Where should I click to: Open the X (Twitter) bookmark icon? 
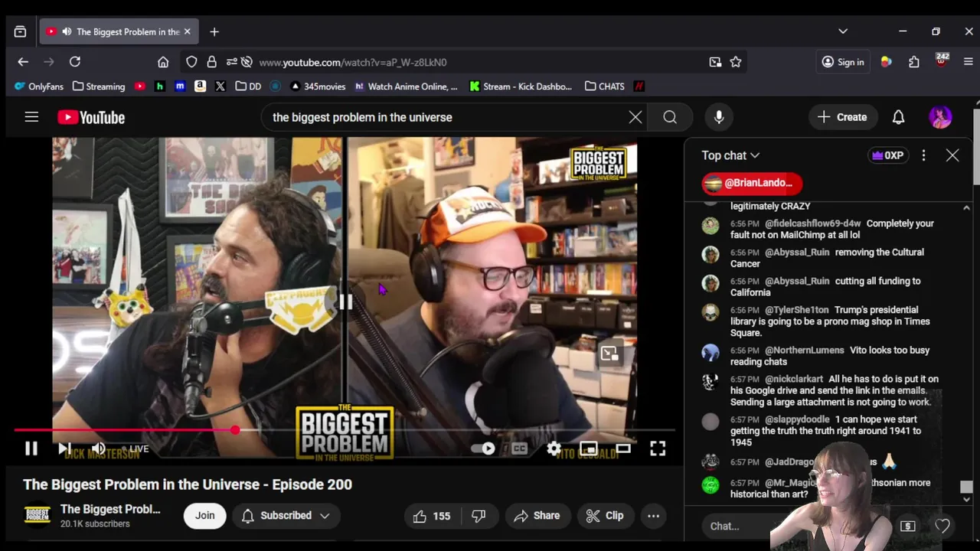(220, 86)
